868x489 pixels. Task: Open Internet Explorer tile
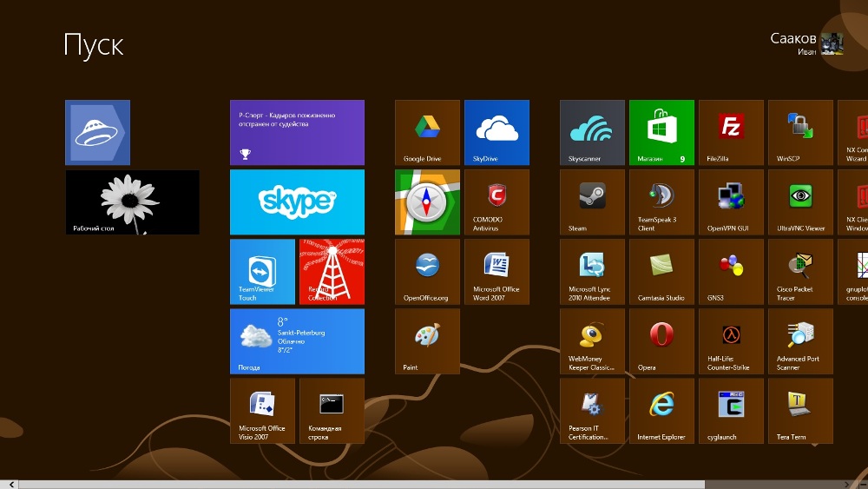point(661,410)
